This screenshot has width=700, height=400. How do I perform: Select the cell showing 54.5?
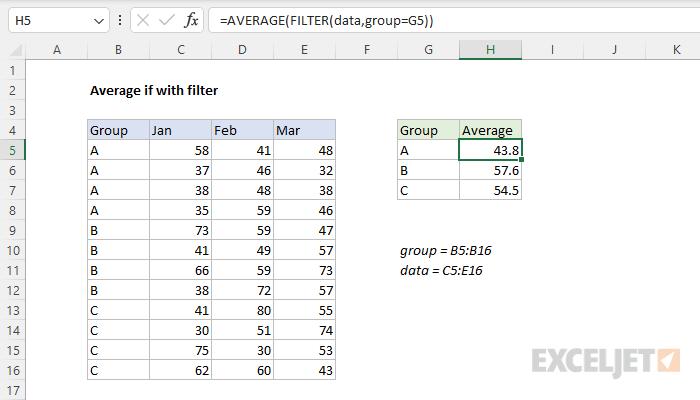(x=490, y=191)
